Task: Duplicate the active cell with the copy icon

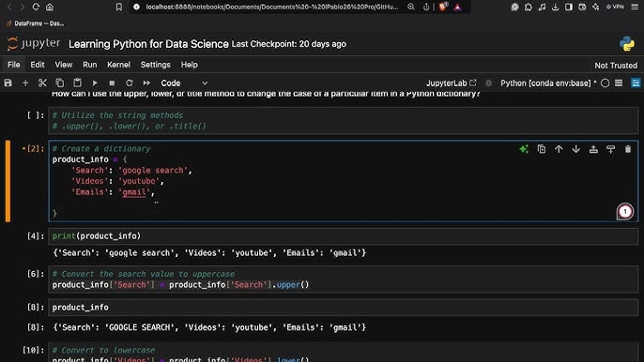Action: (x=542, y=149)
